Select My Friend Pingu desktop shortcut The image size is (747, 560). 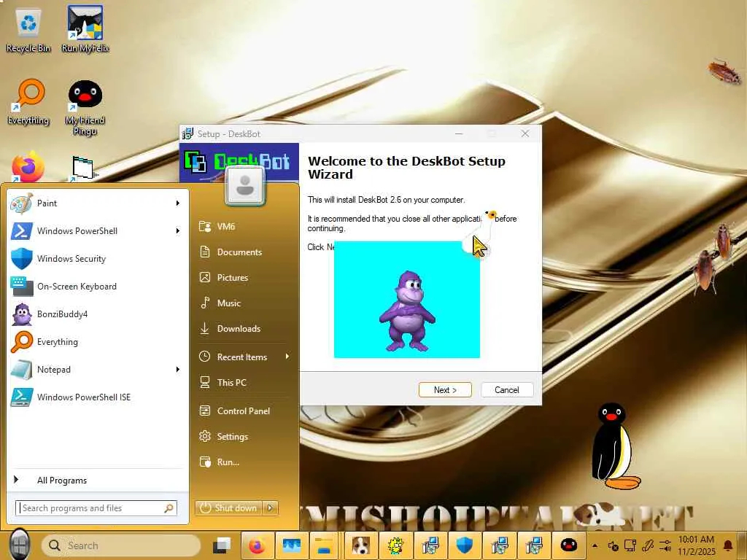(85, 108)
